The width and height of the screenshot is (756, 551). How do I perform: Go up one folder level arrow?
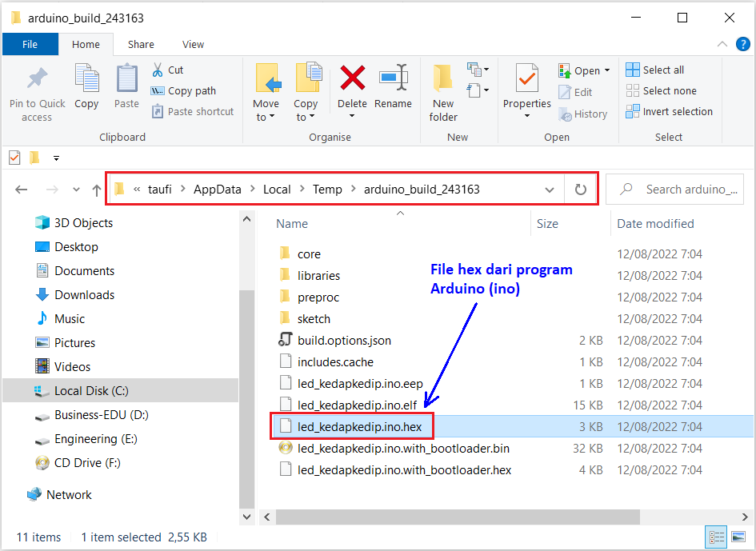(97, 190)
